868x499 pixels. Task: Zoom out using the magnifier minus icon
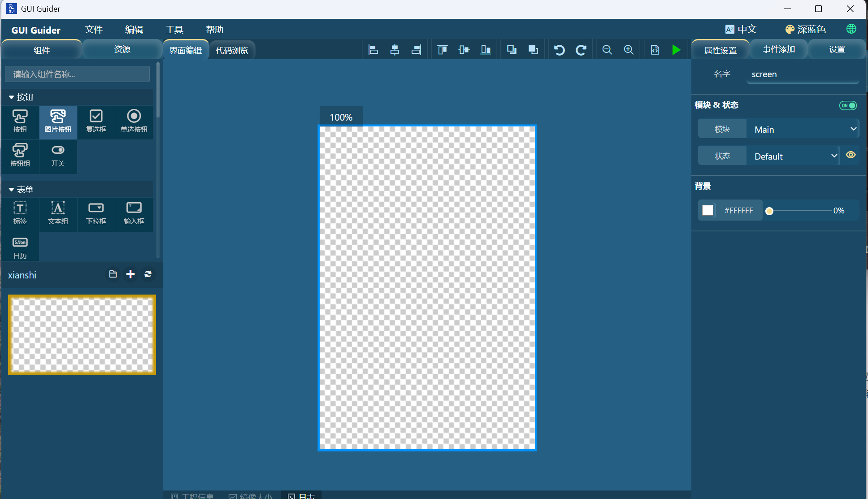607,50
